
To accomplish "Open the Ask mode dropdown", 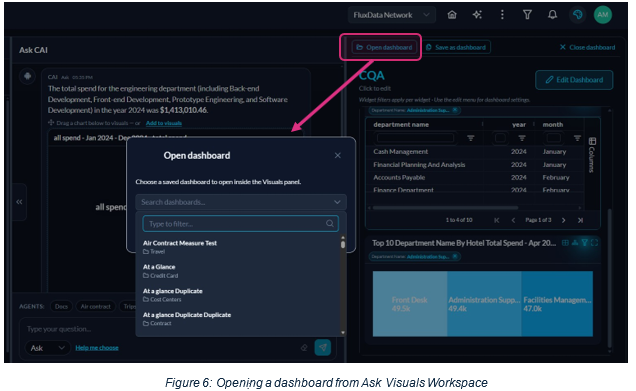I will coord(48,348).
